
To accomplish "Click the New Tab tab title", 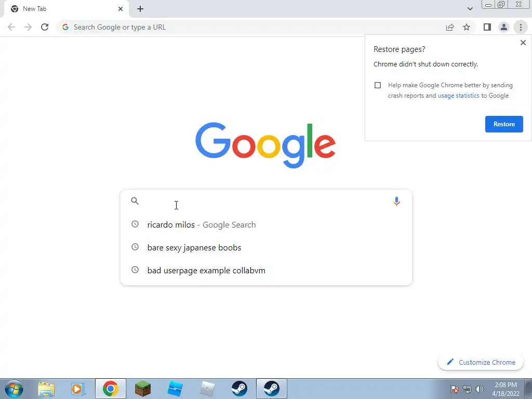I will click(34, 9).
